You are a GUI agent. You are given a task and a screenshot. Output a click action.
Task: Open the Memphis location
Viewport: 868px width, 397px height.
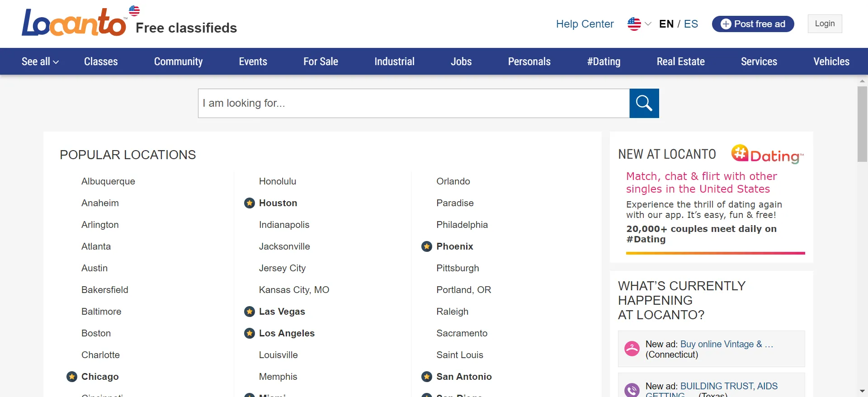coord(278,377)
